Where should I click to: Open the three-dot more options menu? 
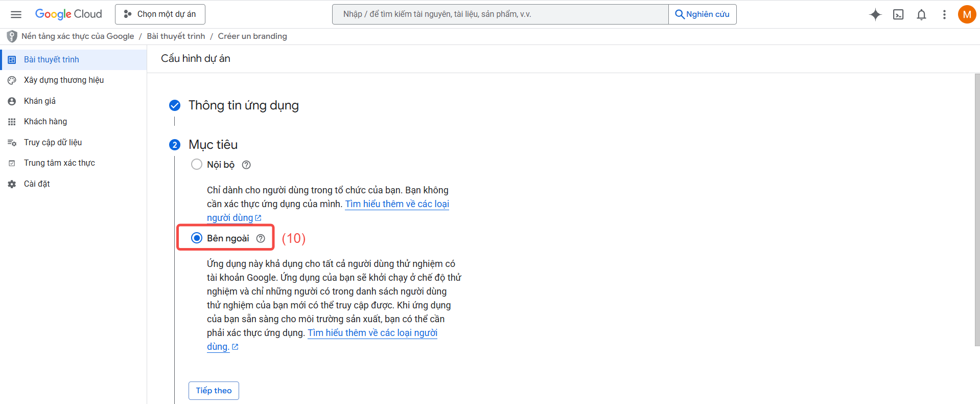(944, 14)
